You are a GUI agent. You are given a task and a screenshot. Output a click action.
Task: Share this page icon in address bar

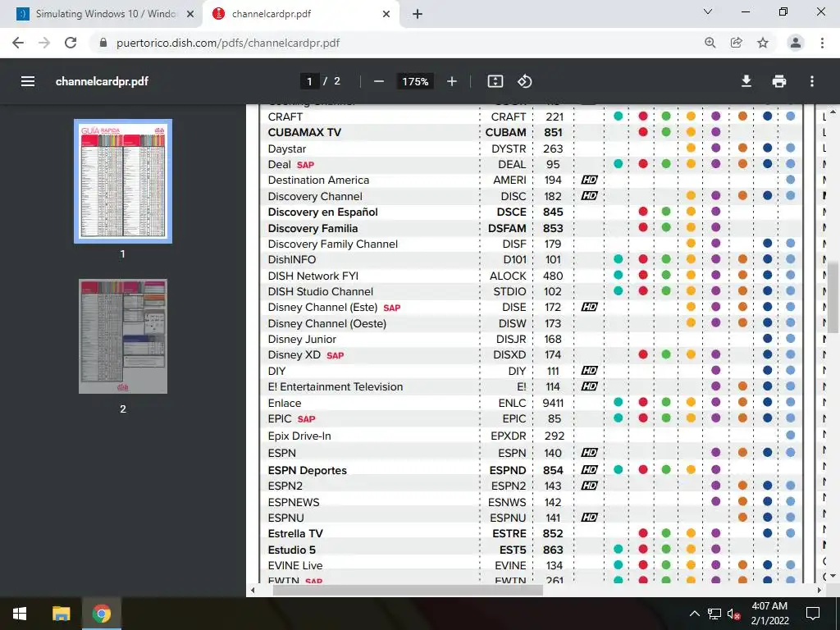[737, 43]
